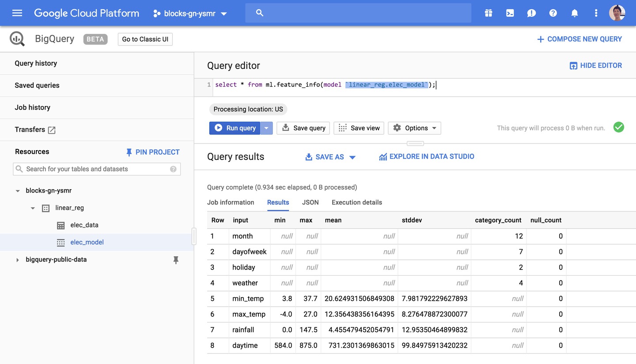This screenshot has width=636, height=364.
Task: Select elec_model in resources tree
Action: [87, 242]
